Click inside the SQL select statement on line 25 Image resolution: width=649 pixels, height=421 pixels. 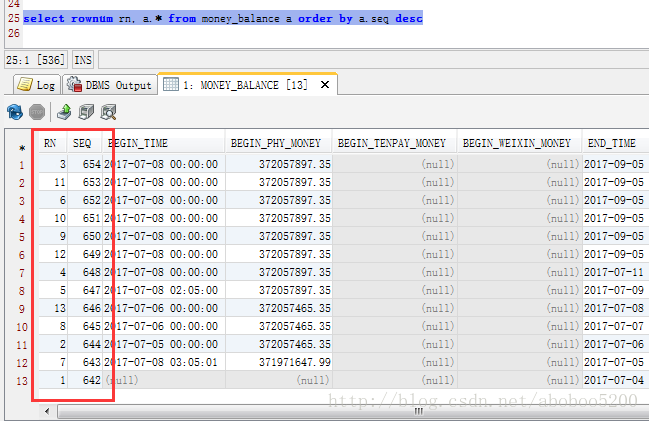(x=223, y=19)
